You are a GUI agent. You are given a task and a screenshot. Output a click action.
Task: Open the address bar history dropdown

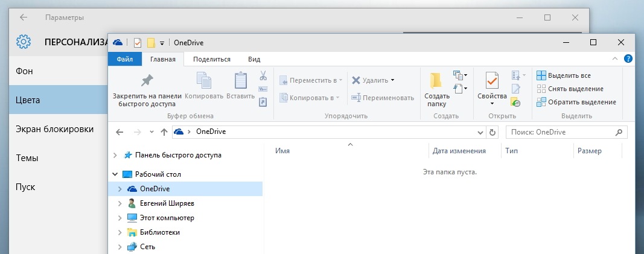point(480,132)
